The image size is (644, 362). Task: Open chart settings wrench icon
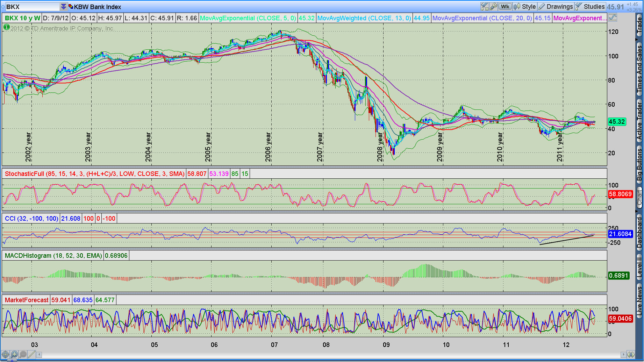(x=493, y=7)
